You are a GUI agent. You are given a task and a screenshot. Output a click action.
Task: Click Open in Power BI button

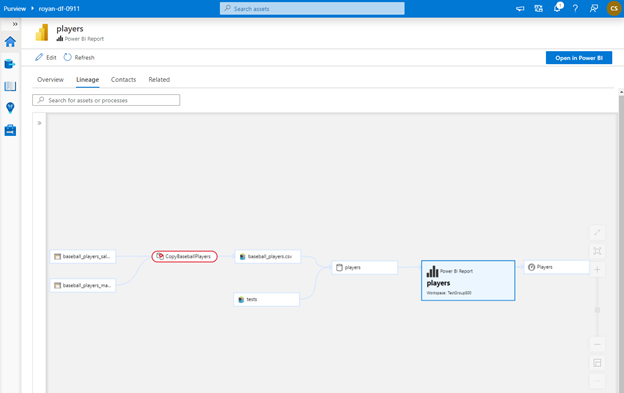pos(579,58)
